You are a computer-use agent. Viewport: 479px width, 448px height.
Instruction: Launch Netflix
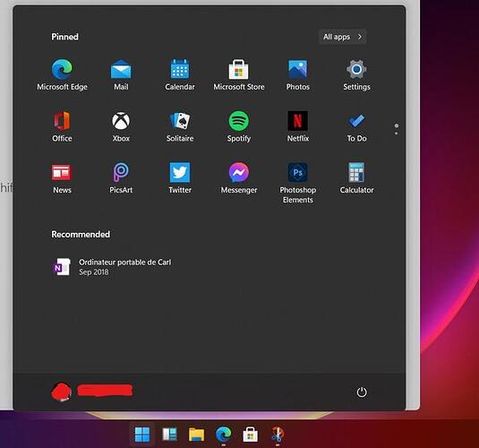click(x=298, y=126)
